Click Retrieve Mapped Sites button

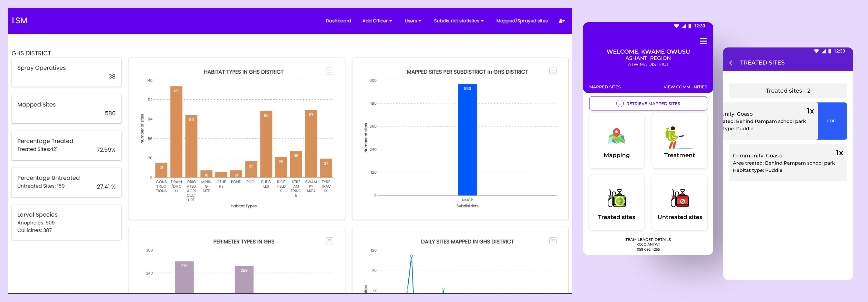648,104
